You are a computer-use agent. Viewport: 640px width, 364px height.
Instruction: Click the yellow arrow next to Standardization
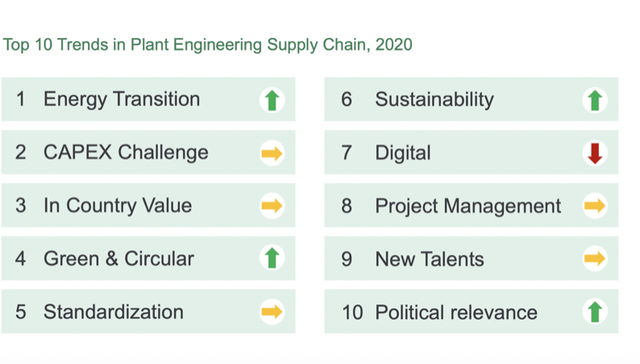click(x=272, y=312)
